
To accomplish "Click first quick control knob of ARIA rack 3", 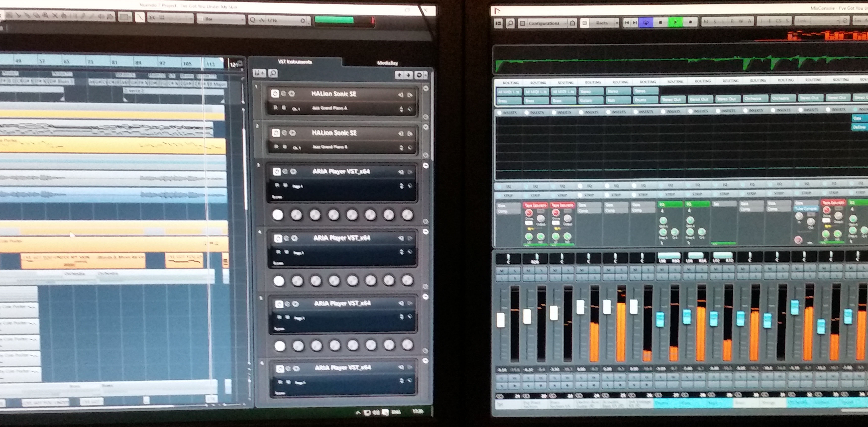I will (278, 215).
